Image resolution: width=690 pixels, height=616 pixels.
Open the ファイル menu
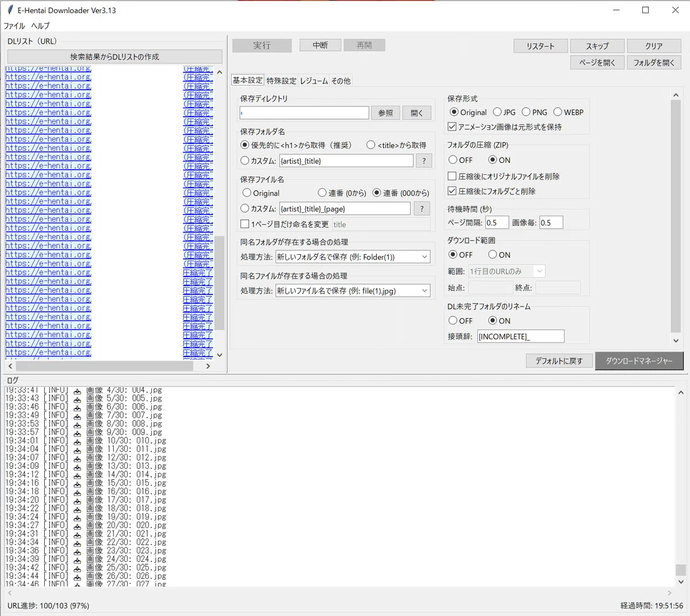tap(14, 26)
